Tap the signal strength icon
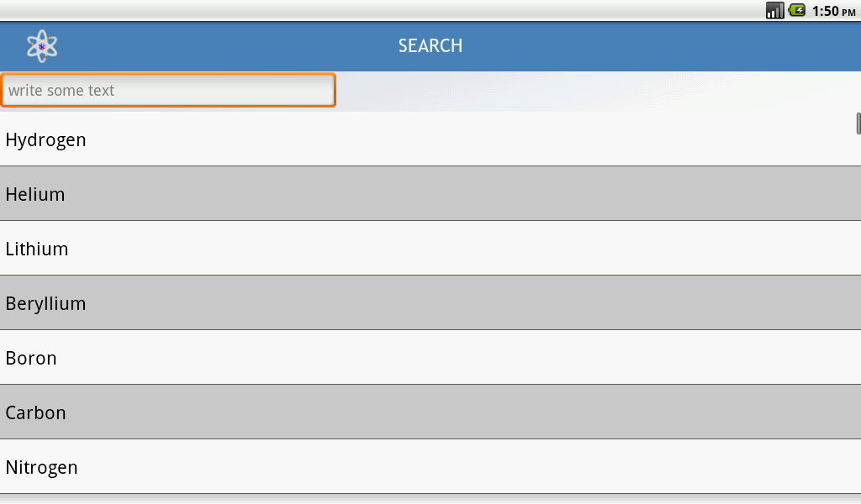Screen dimensions: 861x504 tap(774, 10)
